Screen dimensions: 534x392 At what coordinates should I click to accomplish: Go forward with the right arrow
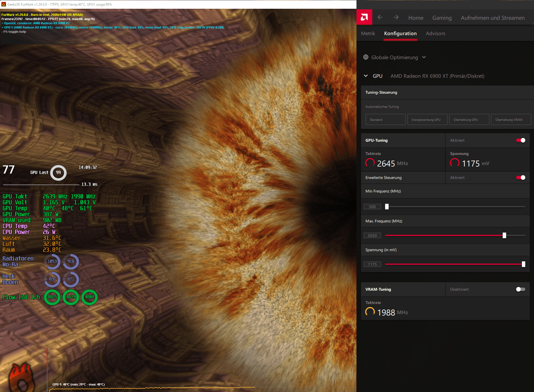396,17
